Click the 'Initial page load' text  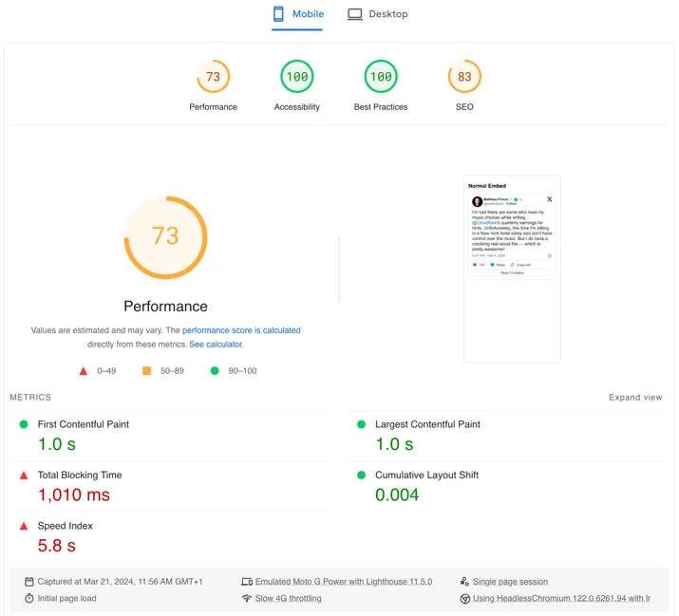coord(66,598)
